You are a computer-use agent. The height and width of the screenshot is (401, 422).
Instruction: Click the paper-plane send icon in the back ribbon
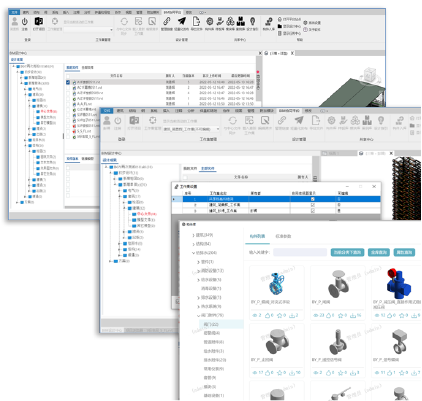coord(181,21)
